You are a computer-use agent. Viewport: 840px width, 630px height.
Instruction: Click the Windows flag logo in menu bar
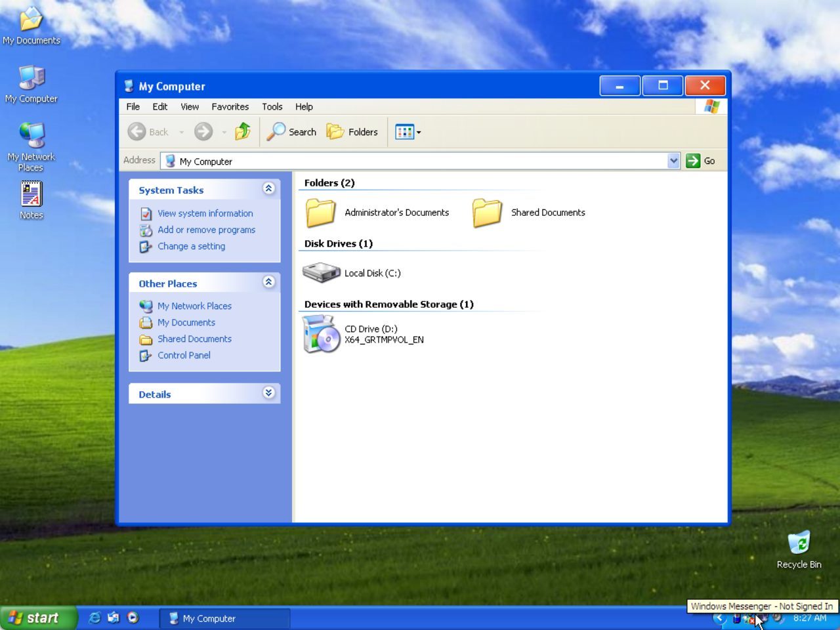(x=712, y=106)
